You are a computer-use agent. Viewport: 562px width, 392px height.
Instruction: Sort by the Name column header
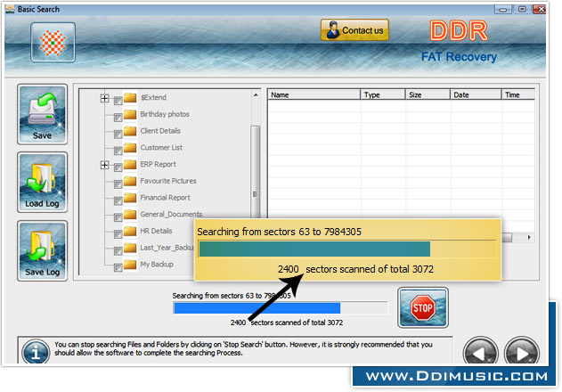(x=314, y=94)
